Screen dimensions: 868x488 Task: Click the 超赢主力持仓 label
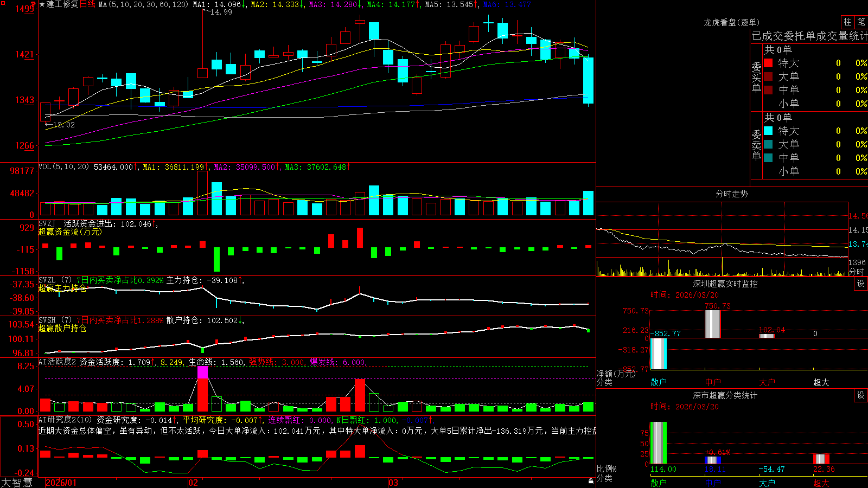(x=62, y=288)
